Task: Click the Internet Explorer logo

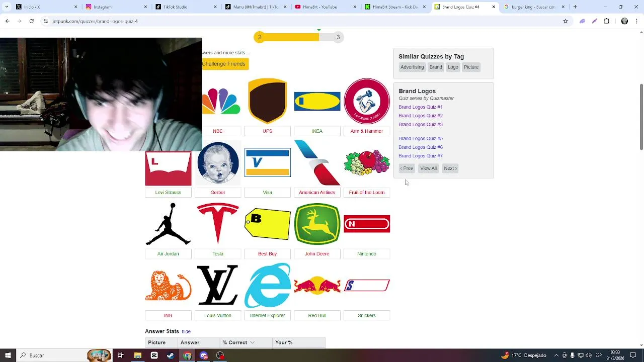Action: pyautogui.click(x=267, y=285)
